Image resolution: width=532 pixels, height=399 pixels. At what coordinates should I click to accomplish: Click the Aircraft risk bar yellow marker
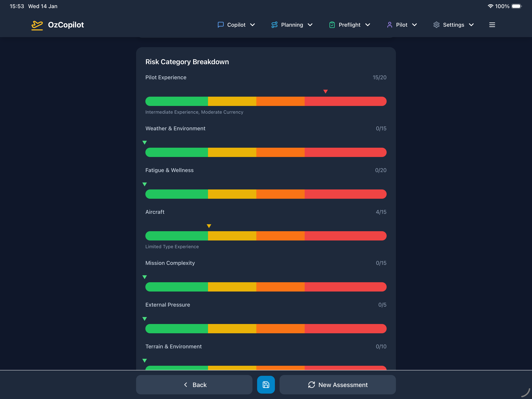point(209,226)
